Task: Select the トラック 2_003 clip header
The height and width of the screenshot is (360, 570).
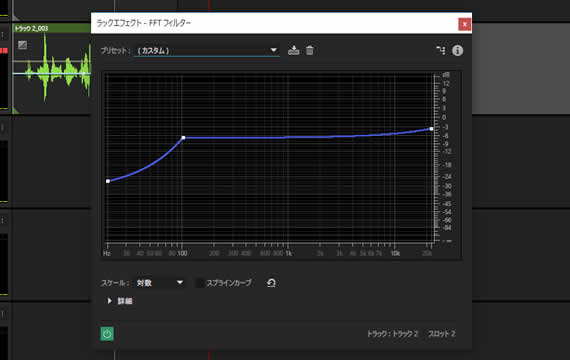Action: (x=52, y=28)
